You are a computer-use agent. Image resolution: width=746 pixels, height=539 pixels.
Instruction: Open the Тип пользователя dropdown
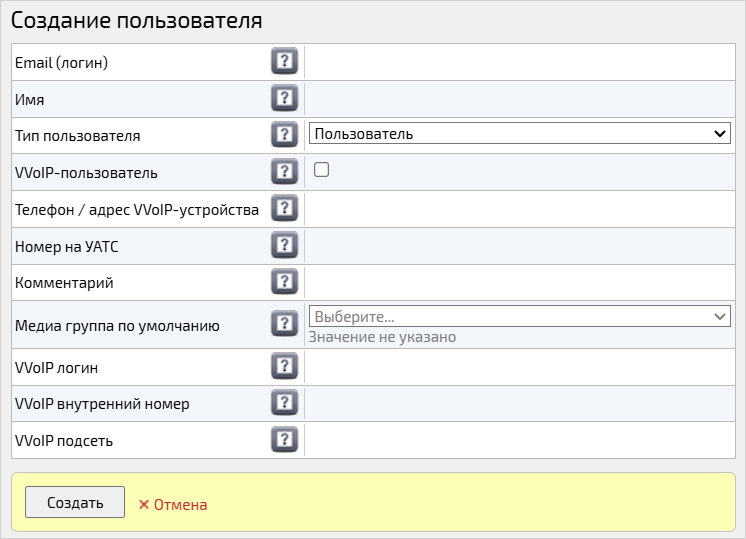(520, 134)
